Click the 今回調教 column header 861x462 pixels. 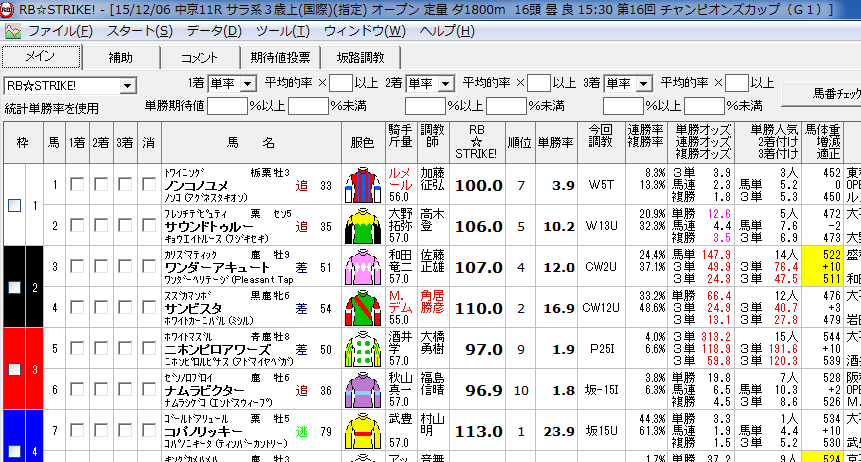(601, 143)
